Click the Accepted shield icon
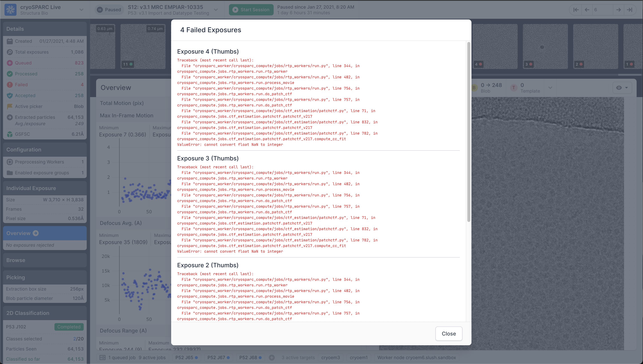 coord(10,96)
